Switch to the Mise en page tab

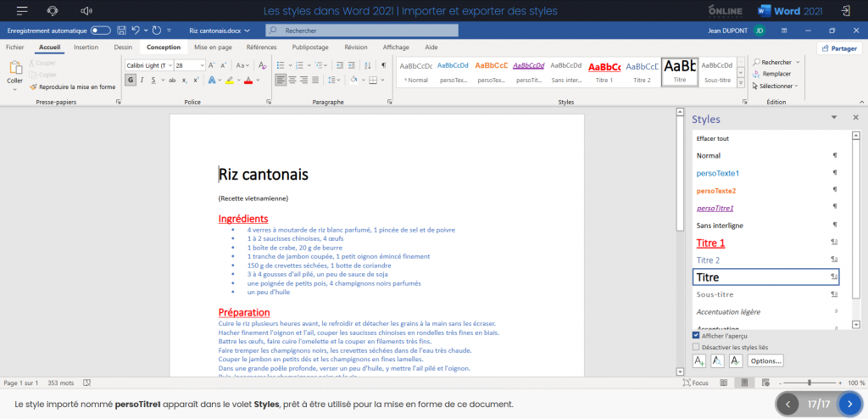pos(213,47)
